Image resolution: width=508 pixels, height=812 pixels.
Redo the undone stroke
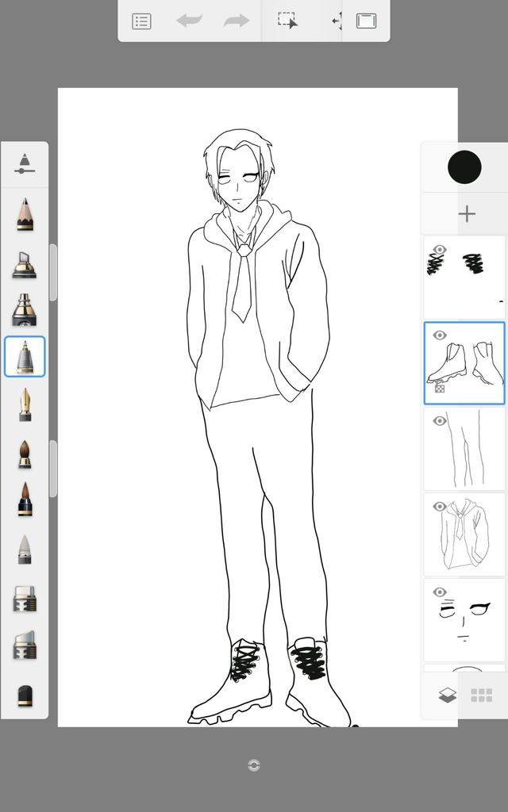237,21
